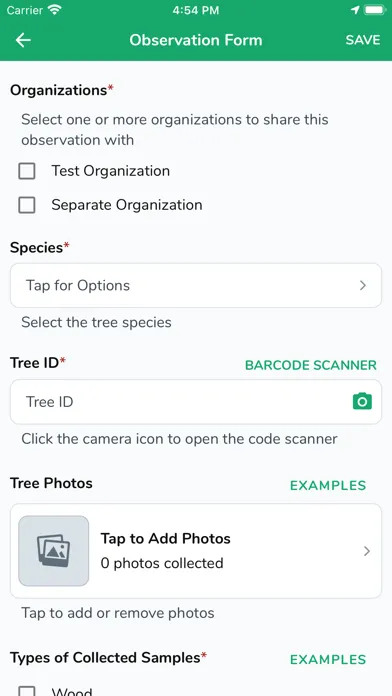
Task: View Tree Photos EXAMPLES
Action: coord(328,485)
